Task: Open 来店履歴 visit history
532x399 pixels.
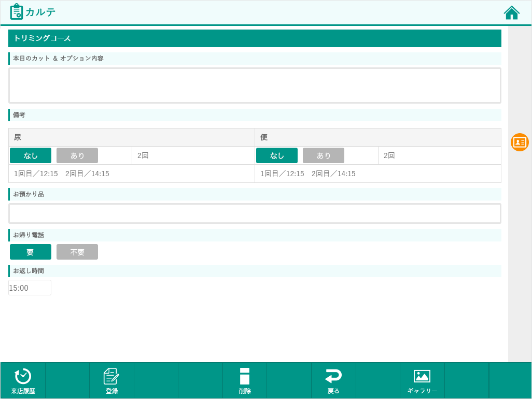Action: click(x=23, y=380)
